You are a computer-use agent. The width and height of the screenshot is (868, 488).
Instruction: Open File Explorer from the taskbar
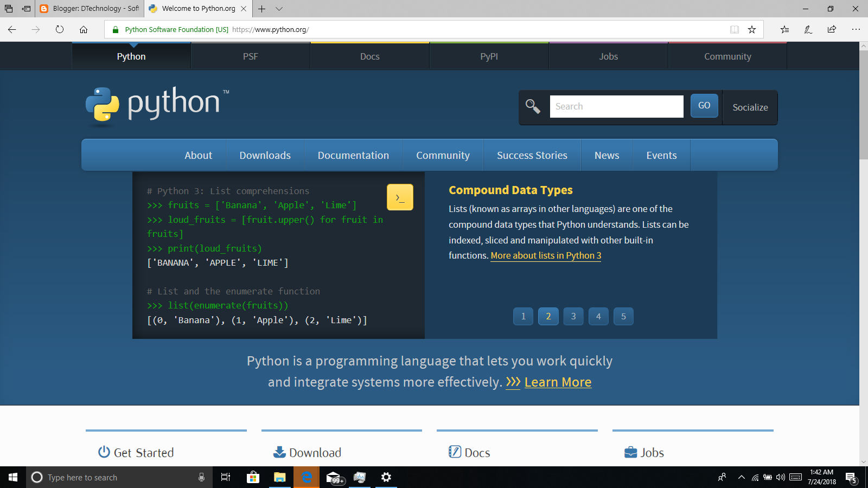[x=280, y=477]
